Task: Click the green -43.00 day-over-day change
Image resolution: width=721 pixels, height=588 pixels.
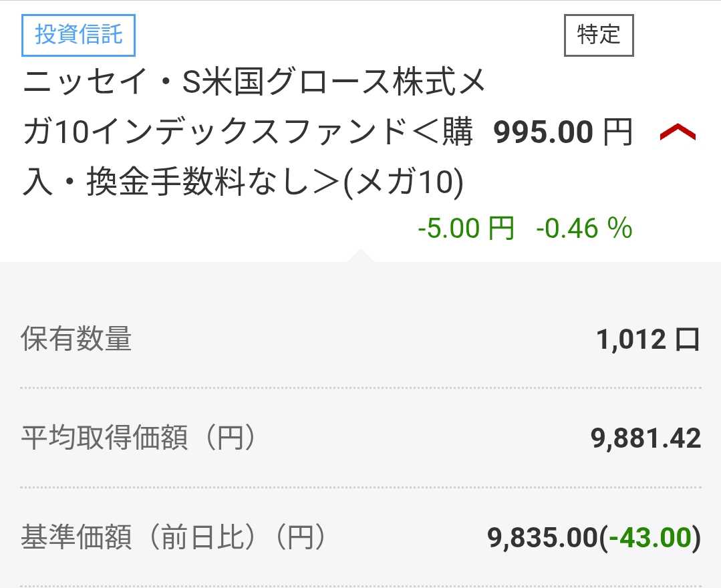Action: point(647,537)
